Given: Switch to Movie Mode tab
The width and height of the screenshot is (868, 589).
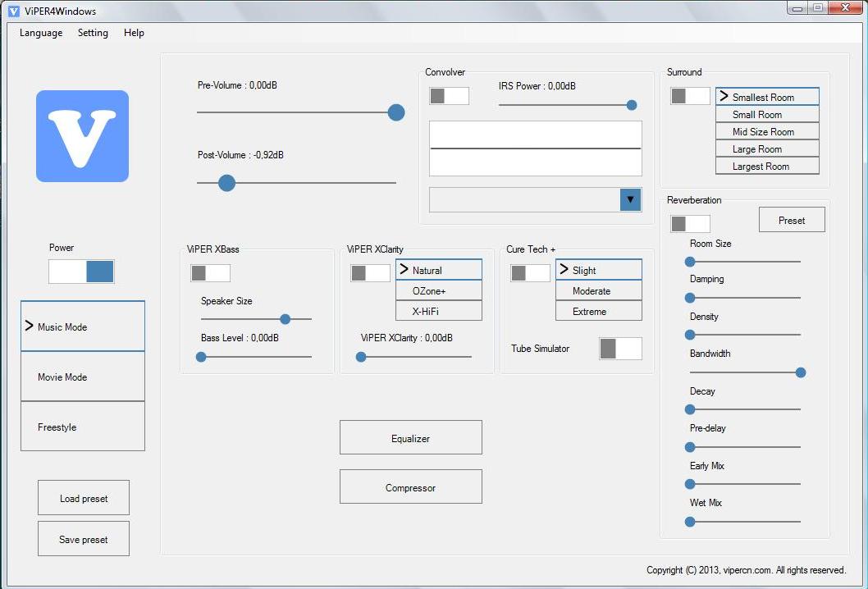Looking at the screenshot, I should point(82,377).
